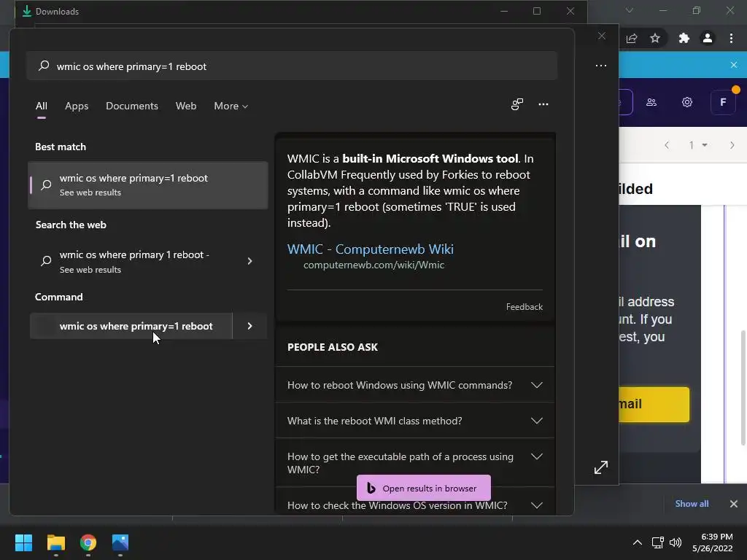
Task: Open the Chrome three-dot menu
Action: click(x=731, y=38)
